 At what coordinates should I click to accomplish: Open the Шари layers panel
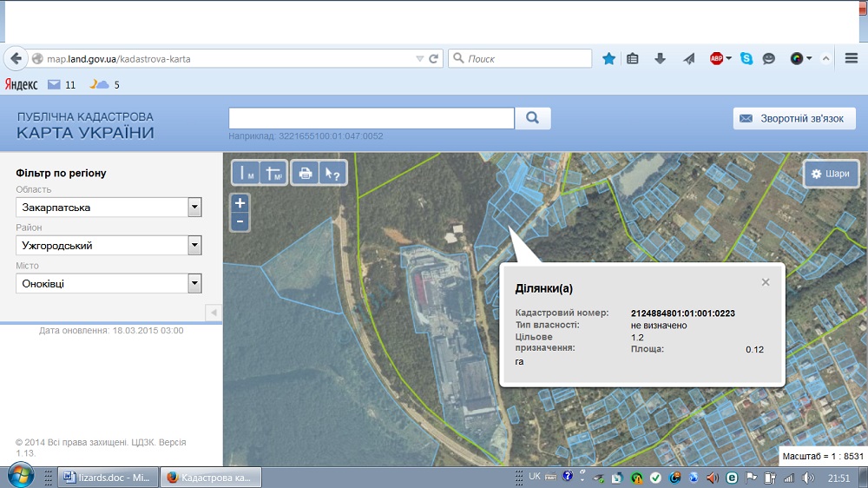click(x=831, y=174)
